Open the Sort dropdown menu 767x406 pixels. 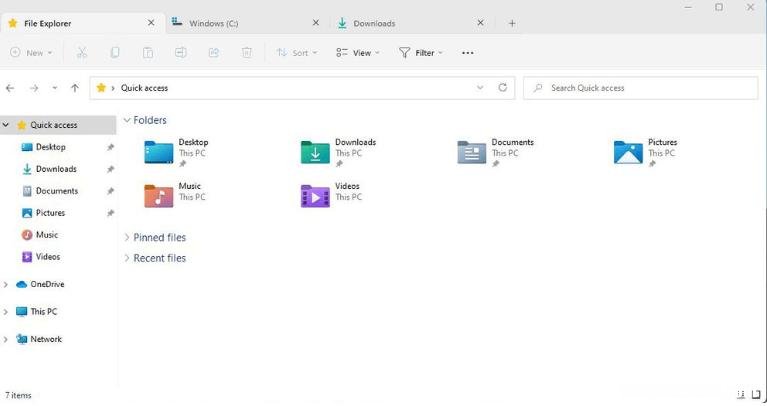[297, 52]
